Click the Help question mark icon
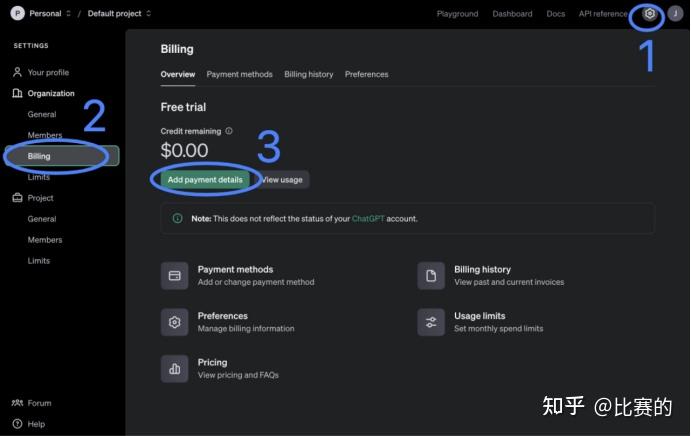Viewport: 691px width, 436px height. [17, 424]
